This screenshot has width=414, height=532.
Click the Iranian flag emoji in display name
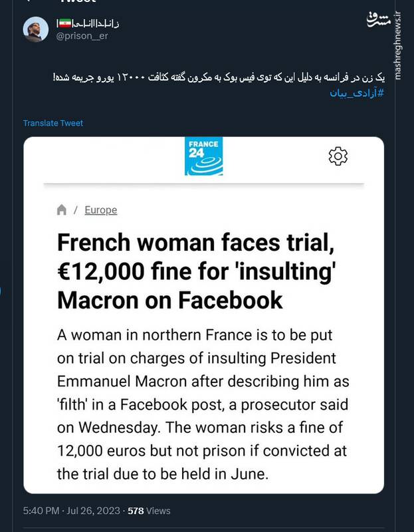pyautogui.click(x=66, y=23)
